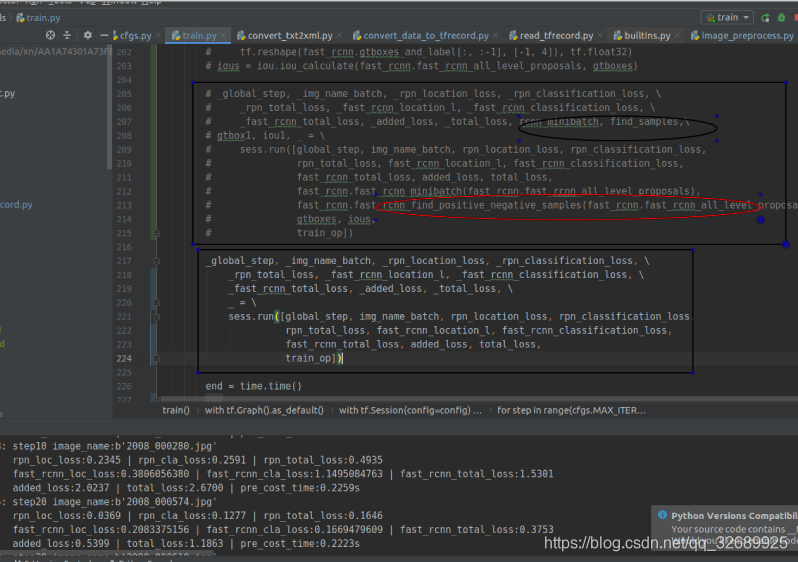
Task: Click the locate-in-project target icon
Action: pyautogui.click(x=50, y=35)
